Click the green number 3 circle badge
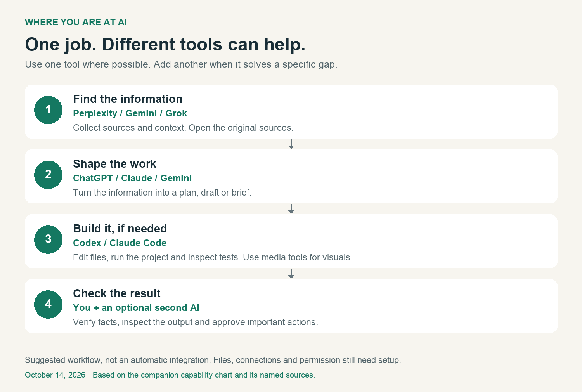Image resolution: width=582 pixels, height=392 pixels. (x=48, y=239)
